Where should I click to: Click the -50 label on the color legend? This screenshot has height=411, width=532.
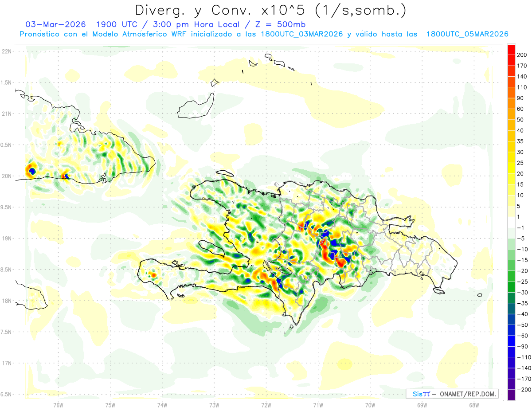point(521,325)
